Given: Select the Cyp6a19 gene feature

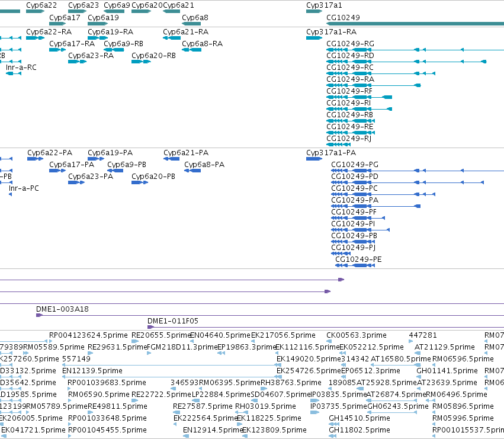Looking at the screenshot, I should click(x=98, y=24).
